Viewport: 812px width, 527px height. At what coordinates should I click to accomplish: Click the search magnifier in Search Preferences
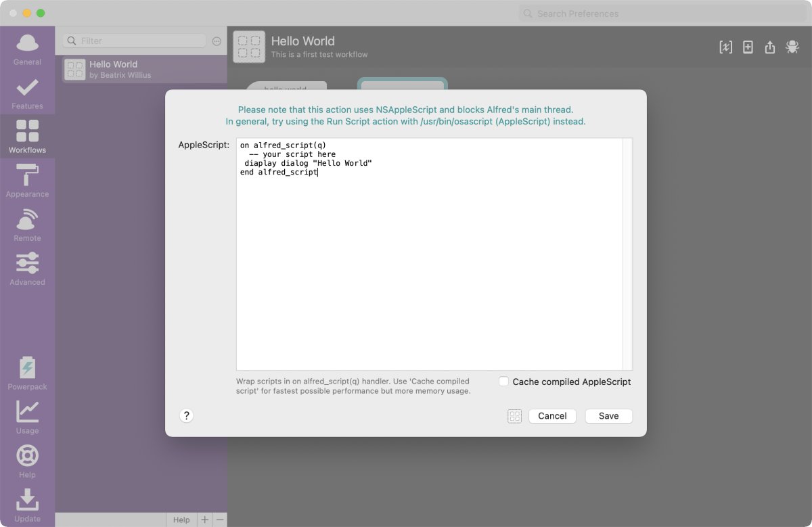click(528, 14)
